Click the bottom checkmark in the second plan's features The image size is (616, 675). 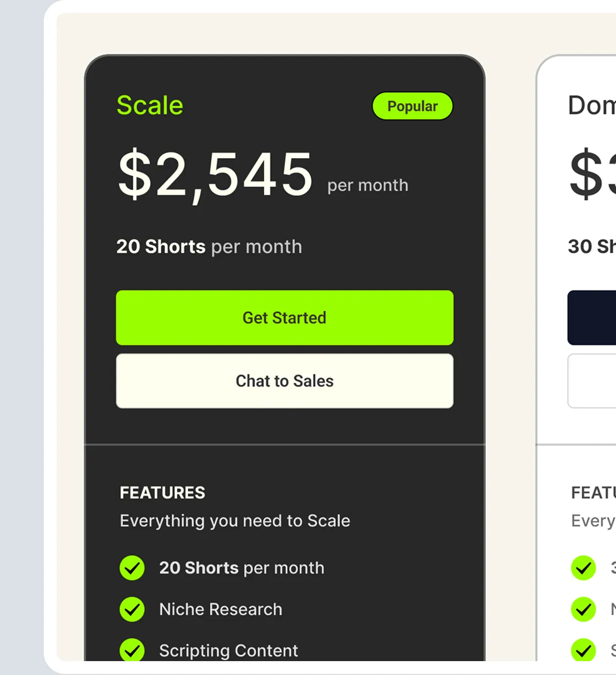pyautogui.click(x=583, y=650)
